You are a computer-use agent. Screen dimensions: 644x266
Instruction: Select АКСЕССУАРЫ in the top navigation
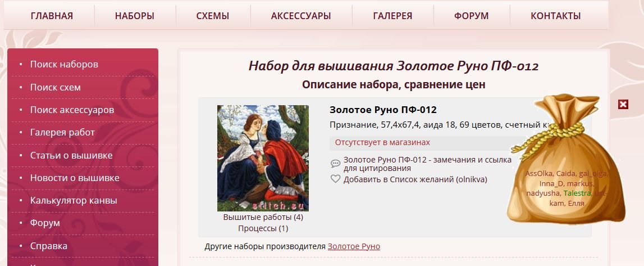coord(301,16)
